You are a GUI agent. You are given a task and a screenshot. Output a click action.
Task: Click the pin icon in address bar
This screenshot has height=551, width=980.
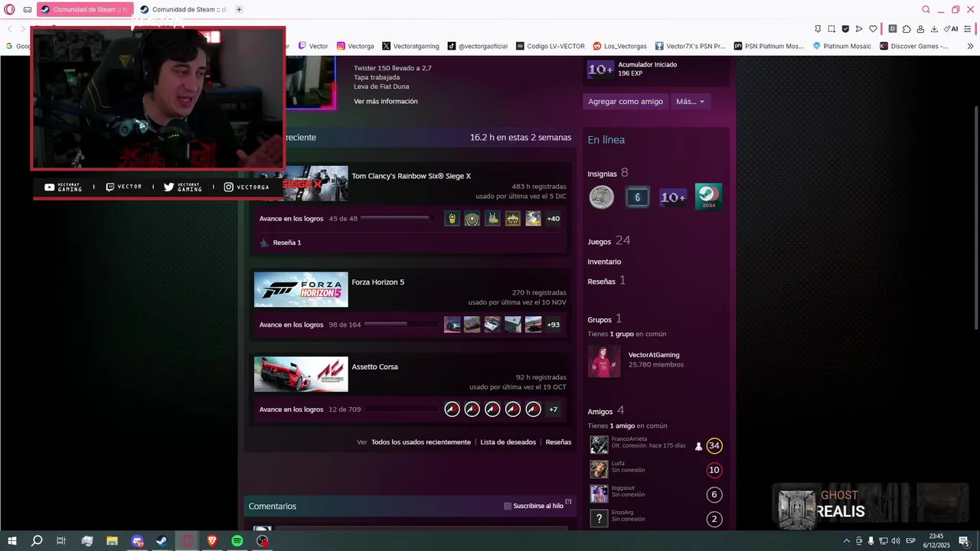point(818,29)
